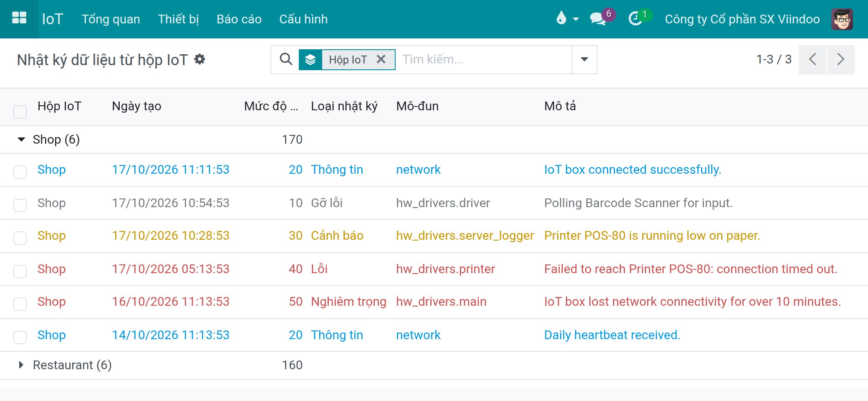Focus the Tìm kiếm search field

pyautogui.click(x=484, y=59)
